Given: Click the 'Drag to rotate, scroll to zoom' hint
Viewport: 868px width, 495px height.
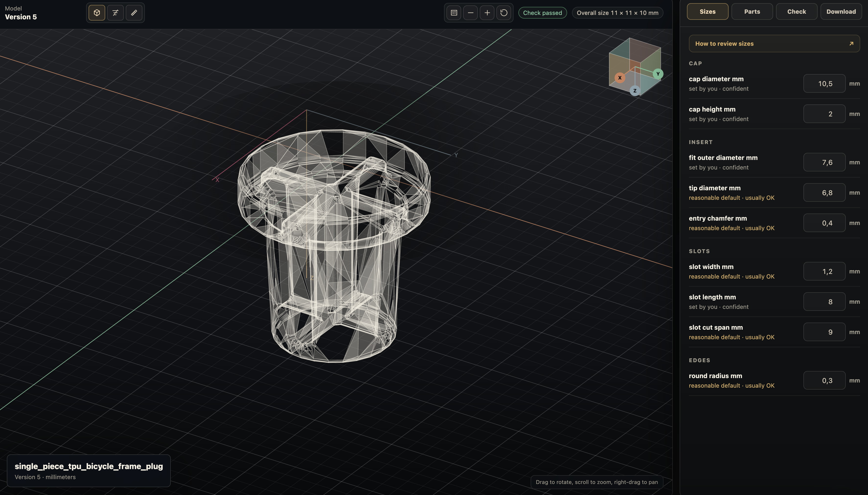Looking at the screenshot, I should click(x=597, y=482).
